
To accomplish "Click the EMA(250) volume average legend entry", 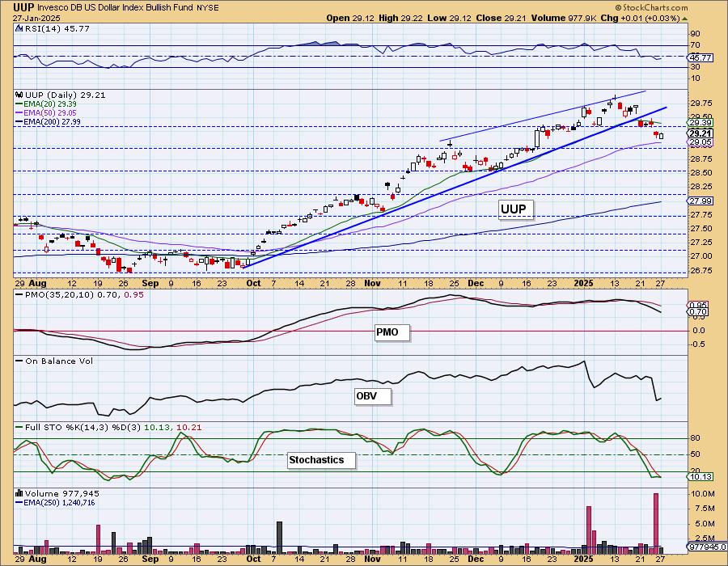I will pyautogui.click(x=55, y=502).
